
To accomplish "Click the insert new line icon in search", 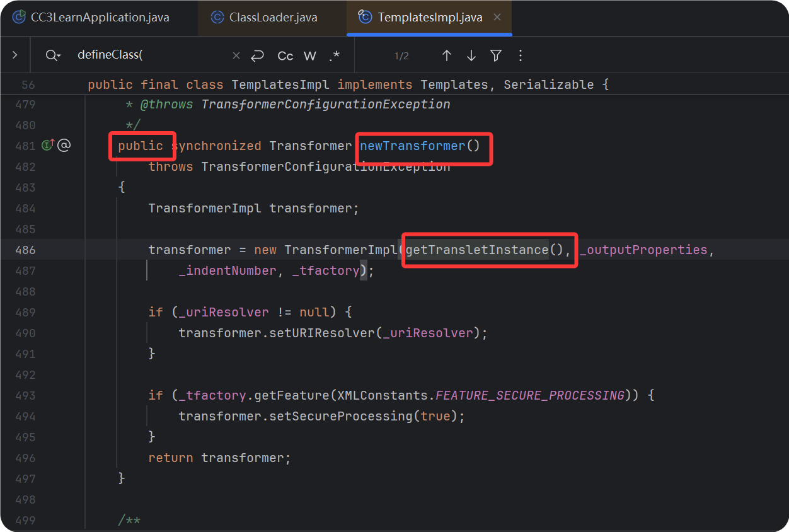I will (258, 55).
